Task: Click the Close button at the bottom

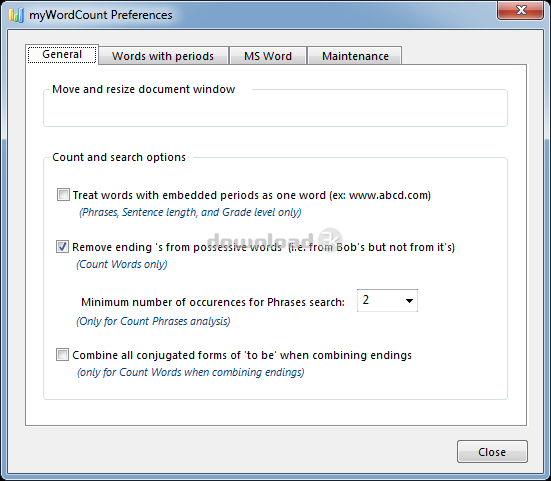Action: [492, 451]
